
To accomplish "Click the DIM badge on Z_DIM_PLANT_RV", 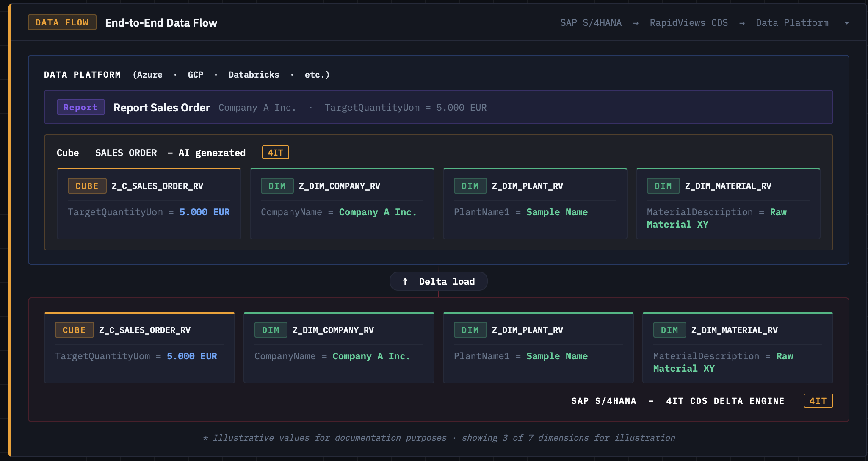I will pos(470,186).
